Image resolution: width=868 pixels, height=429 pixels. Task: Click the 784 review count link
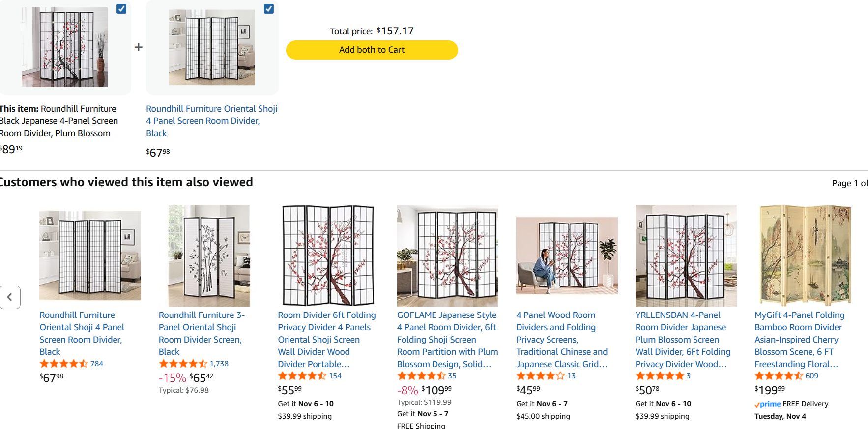(97, 364)
